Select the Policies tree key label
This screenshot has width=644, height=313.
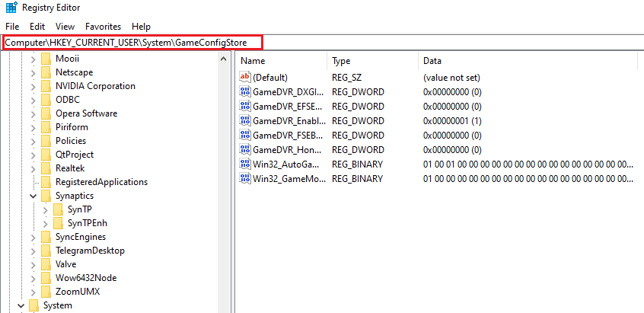71,141
